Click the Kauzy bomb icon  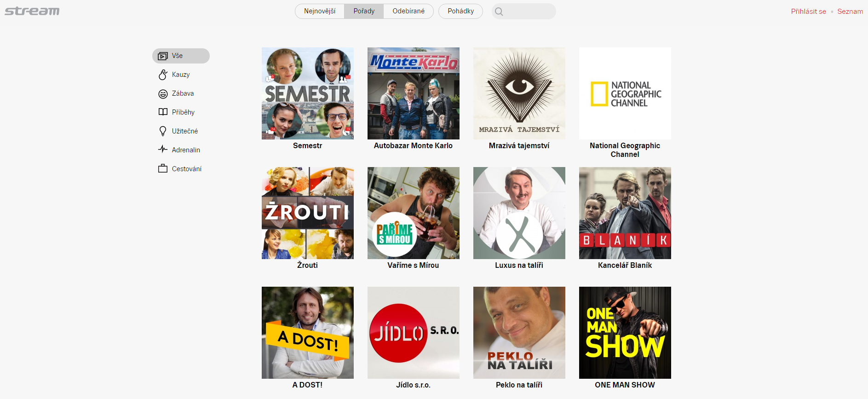click(x=163, y=75)
